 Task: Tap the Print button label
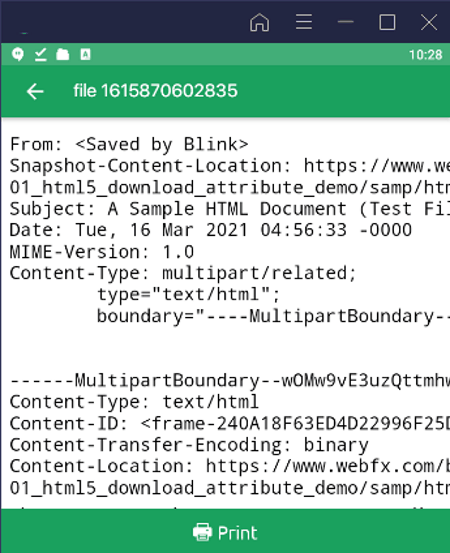[237, 533]
